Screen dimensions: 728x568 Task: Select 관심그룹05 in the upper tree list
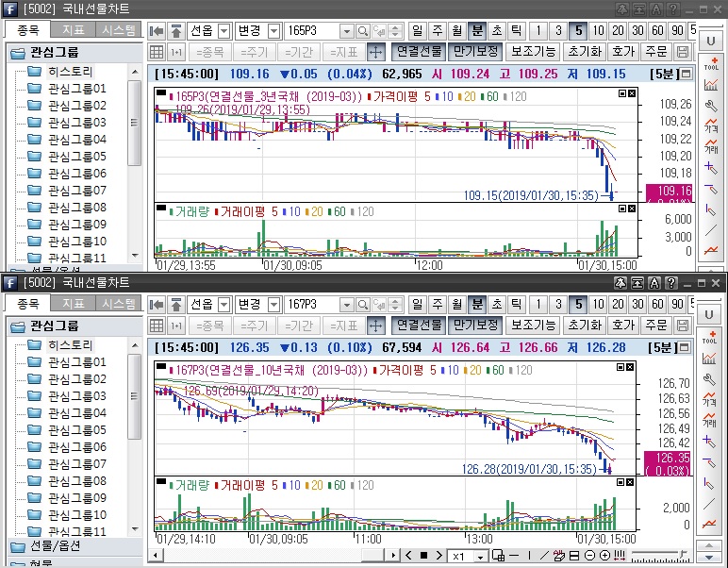(x=76, y=157)
